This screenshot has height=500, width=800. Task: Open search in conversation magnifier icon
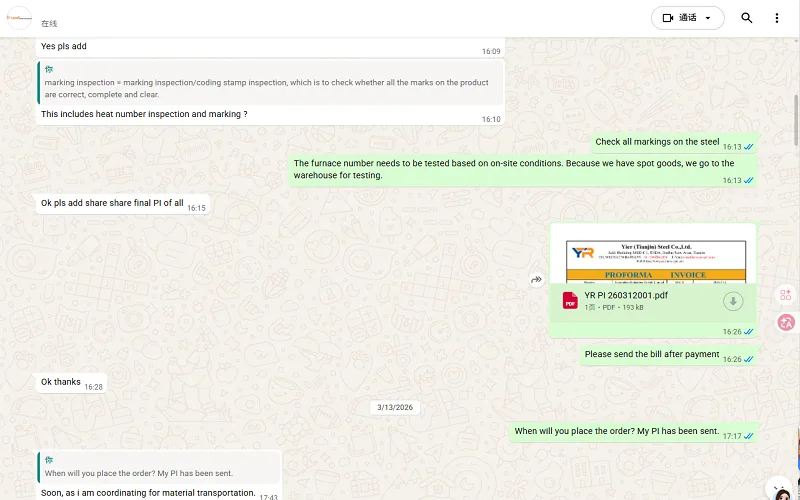click(746, 18)
